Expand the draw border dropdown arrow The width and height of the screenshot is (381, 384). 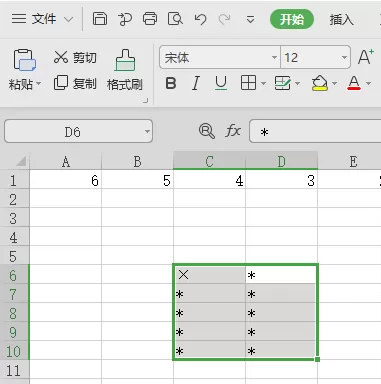click(x=298, y=83)
